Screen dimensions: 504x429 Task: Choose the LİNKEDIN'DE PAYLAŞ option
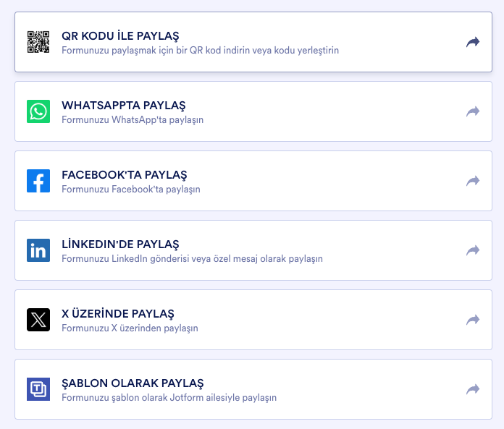(120, 244)
